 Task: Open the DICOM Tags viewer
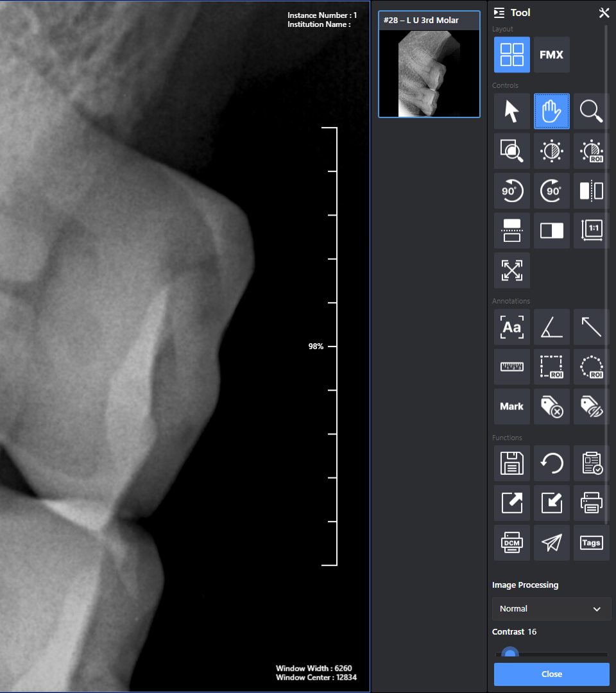pyautogui.click(x=591, y=543)
